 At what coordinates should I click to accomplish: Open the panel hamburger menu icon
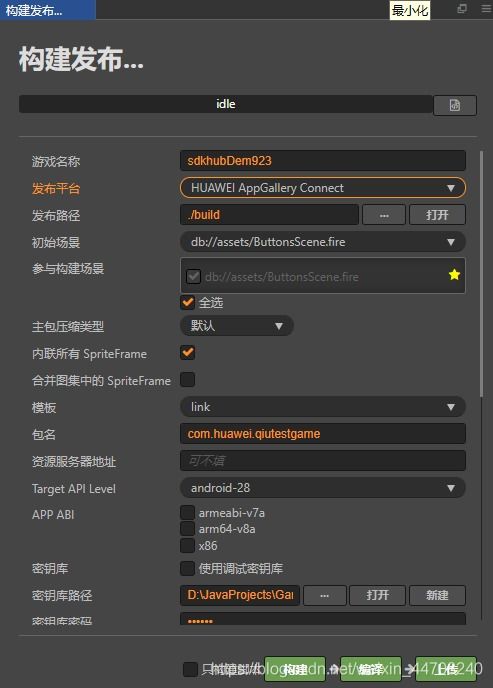click(x=486, y=9)
